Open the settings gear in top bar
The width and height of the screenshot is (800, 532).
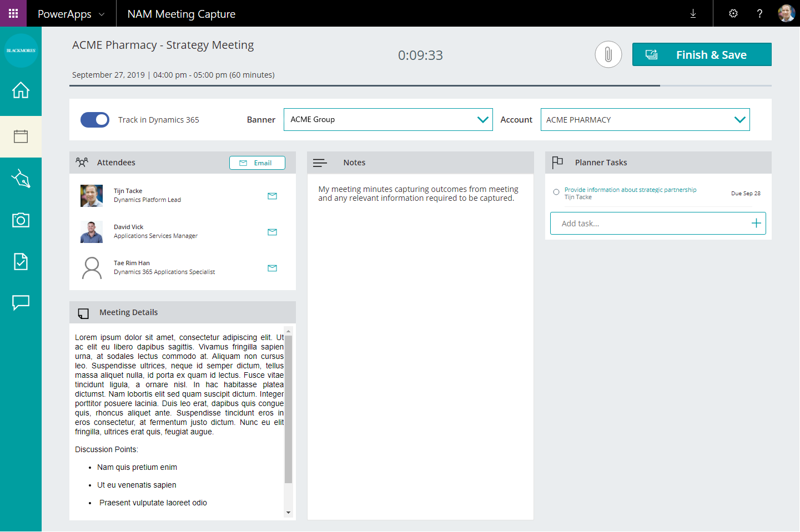733,13
